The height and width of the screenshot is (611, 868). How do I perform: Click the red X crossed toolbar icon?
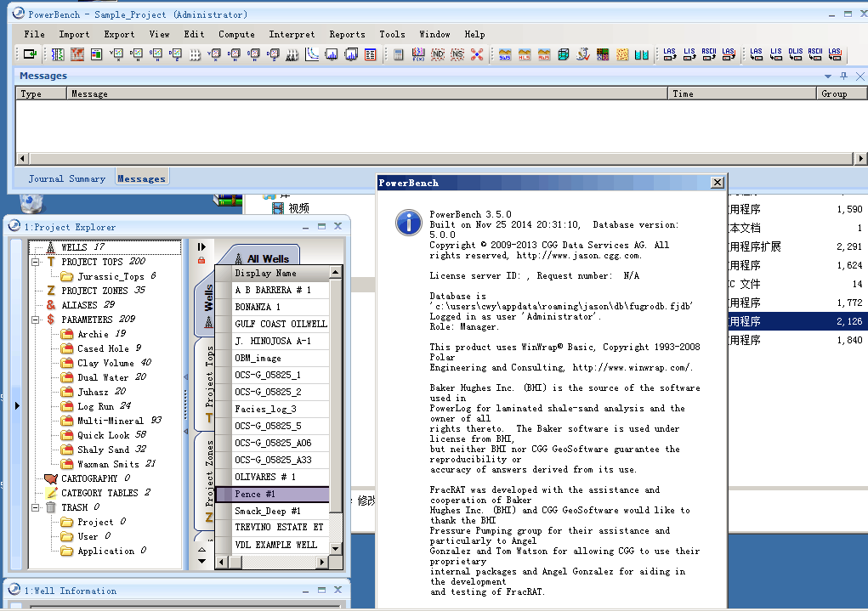(x=477, y=54)
